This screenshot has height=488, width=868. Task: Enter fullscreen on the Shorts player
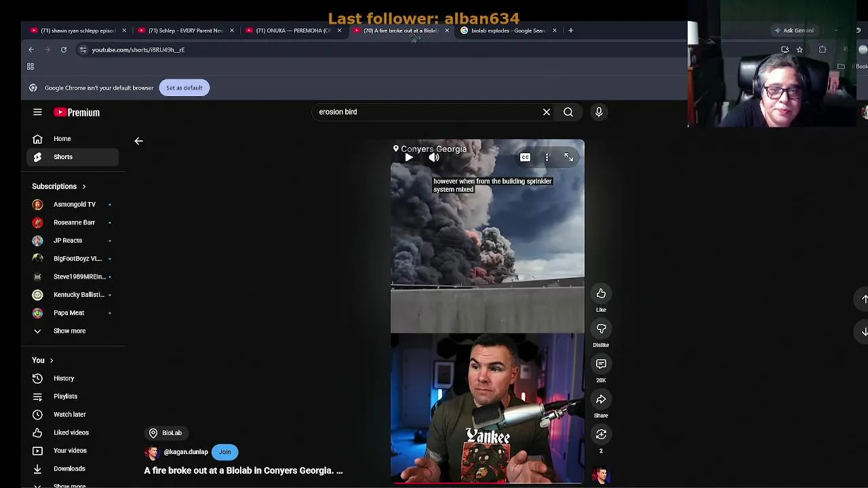click(568, 157)
